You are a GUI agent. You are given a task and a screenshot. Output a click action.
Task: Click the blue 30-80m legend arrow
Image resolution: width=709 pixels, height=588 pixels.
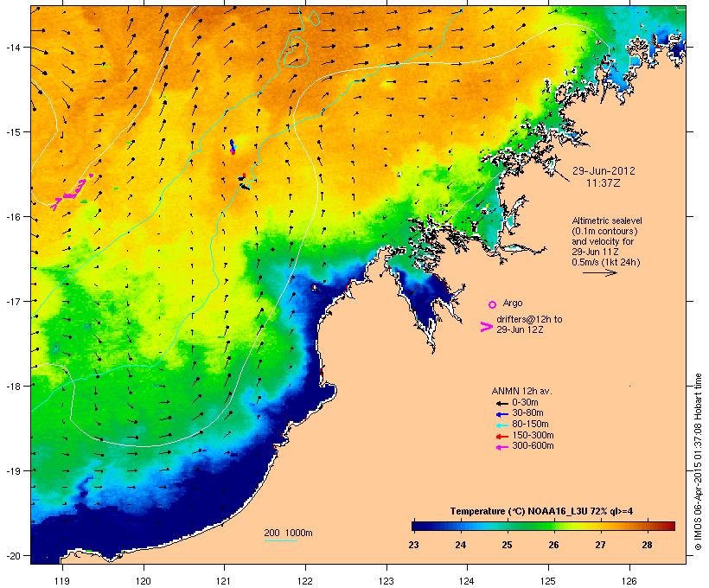pos(502,414)
